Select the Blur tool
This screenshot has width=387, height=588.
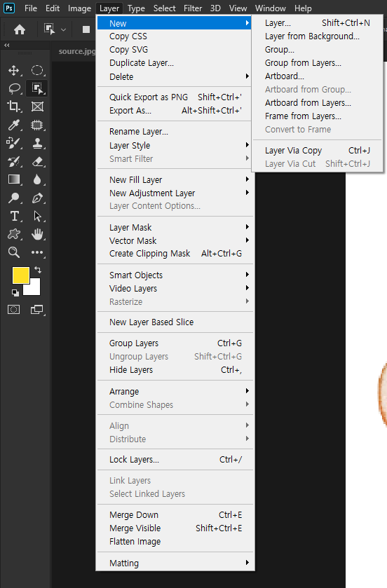[x=36, y=179]
